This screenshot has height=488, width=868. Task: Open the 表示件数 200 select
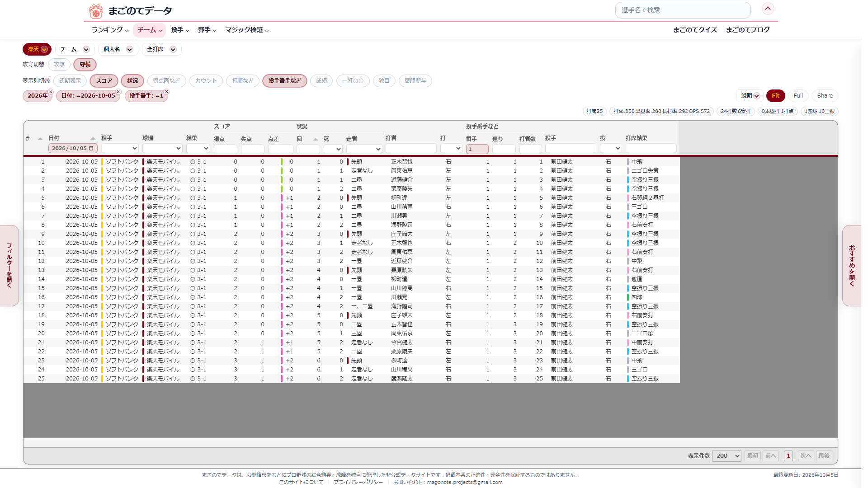726,456
